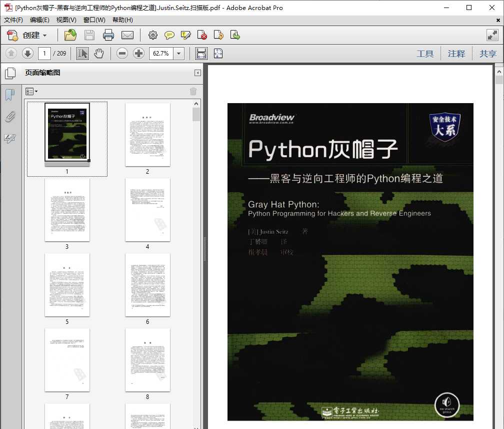504x429 pixels.
Task: Show the bookmarks panel
Action: coord(10,95)
